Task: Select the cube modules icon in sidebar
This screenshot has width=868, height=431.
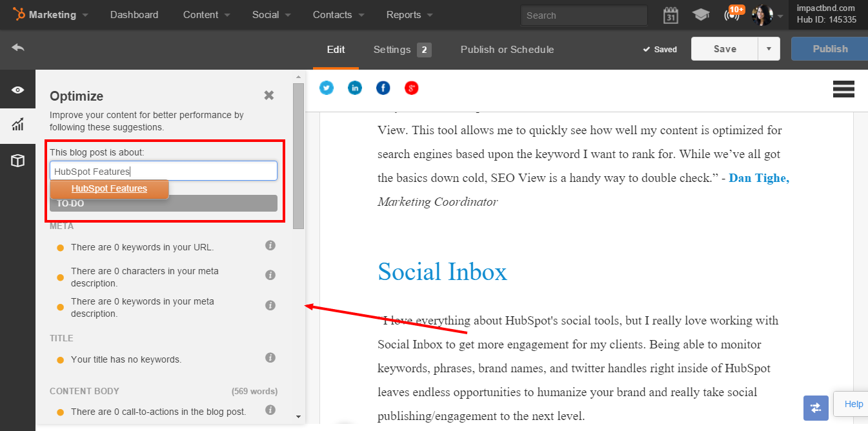Action: coord(17,161)
